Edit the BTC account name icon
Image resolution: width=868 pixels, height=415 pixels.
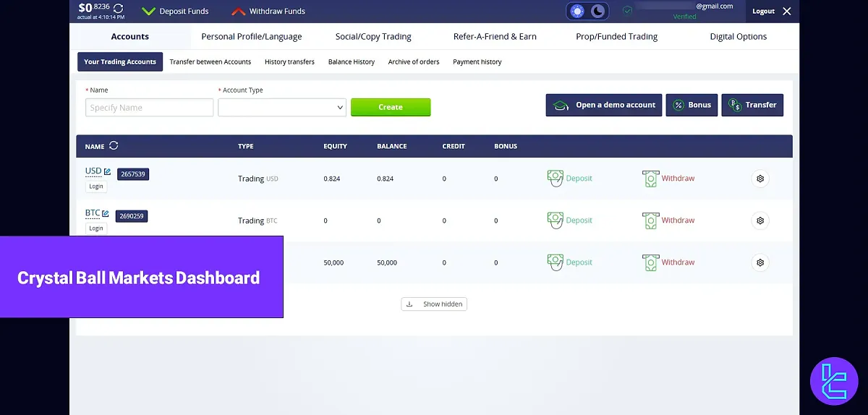pyautogui.click(x=105, y=213)
